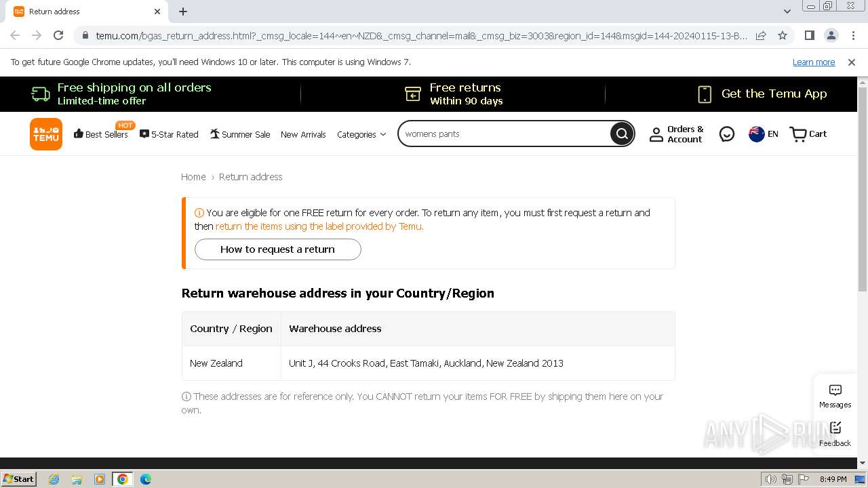Open Summer Sale page

click(x=240, y=134)
